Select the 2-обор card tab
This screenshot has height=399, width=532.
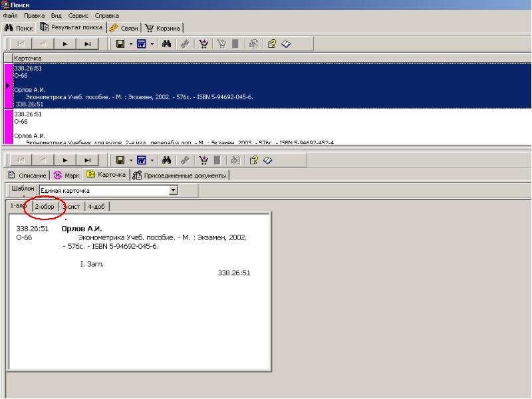click(x=45, y=206)
